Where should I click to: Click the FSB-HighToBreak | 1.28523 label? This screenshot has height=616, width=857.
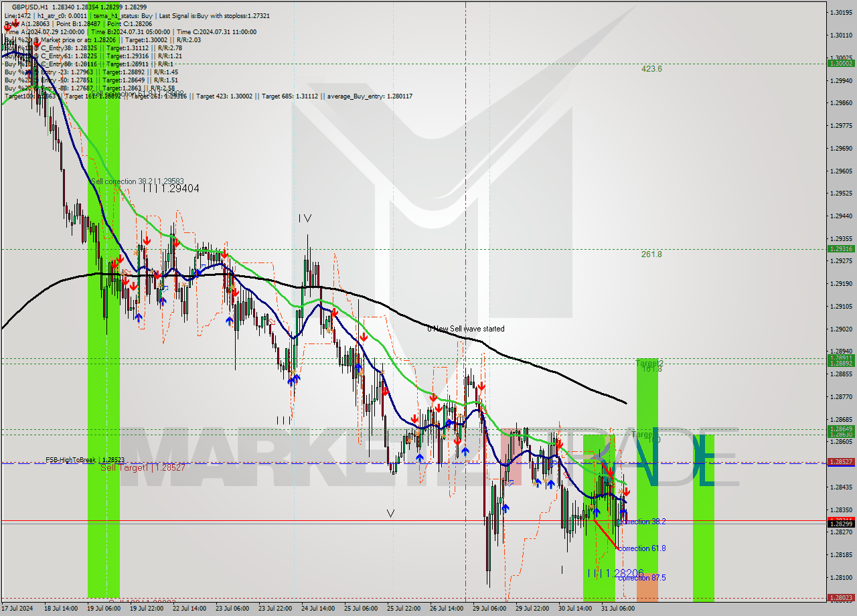pyautogui.click(x=85, y=460)
